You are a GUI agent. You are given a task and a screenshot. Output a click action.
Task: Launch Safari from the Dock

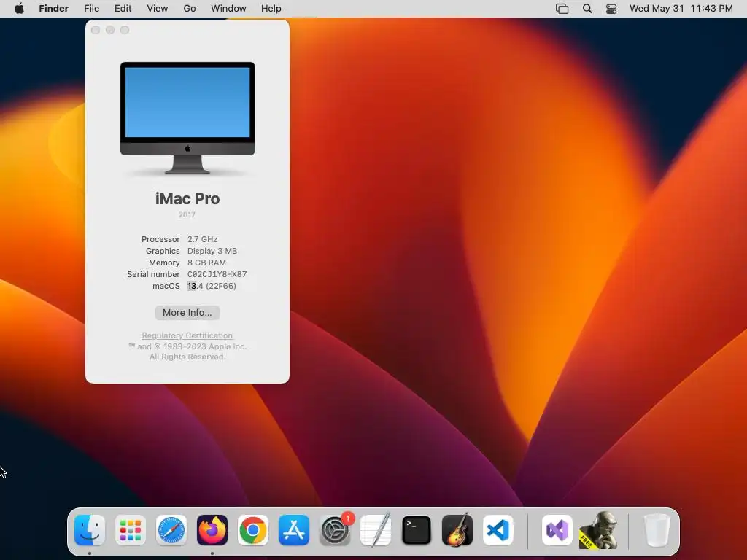(x=171, y=530)
